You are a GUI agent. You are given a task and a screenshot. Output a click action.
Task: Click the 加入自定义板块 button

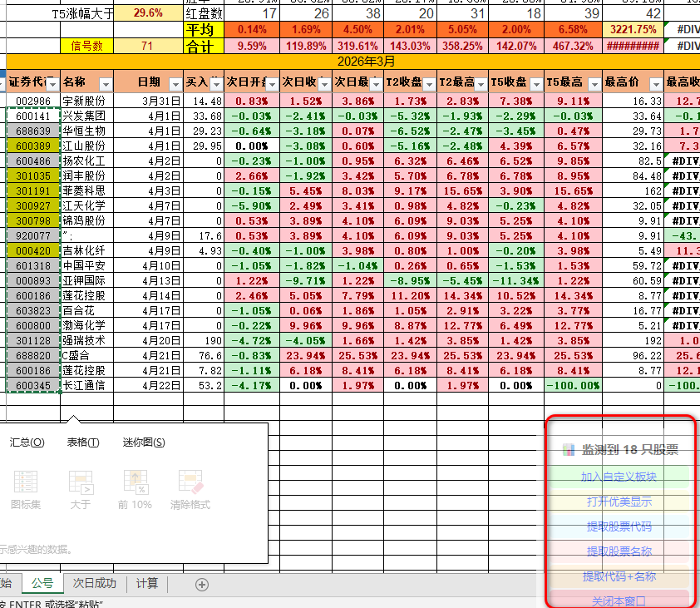[x=619, y=477]
